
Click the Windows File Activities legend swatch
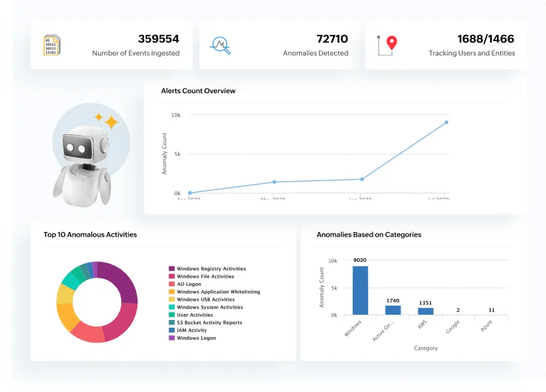[x=171, y=276]
